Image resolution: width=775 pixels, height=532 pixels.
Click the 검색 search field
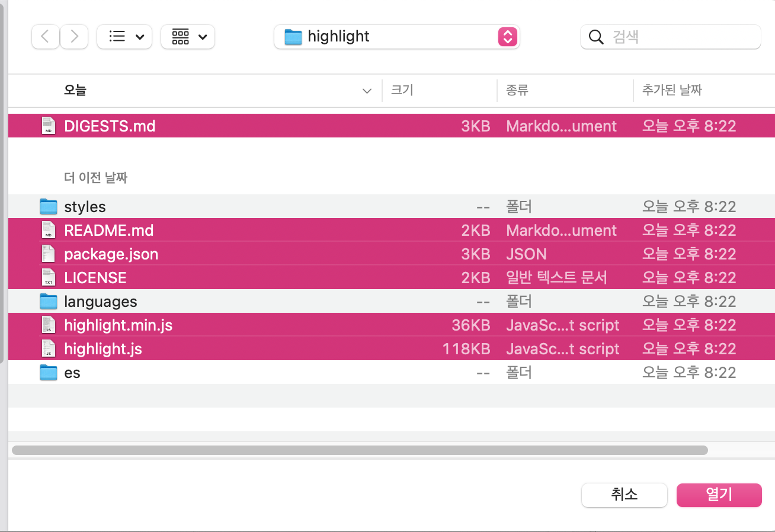(671, 37)
